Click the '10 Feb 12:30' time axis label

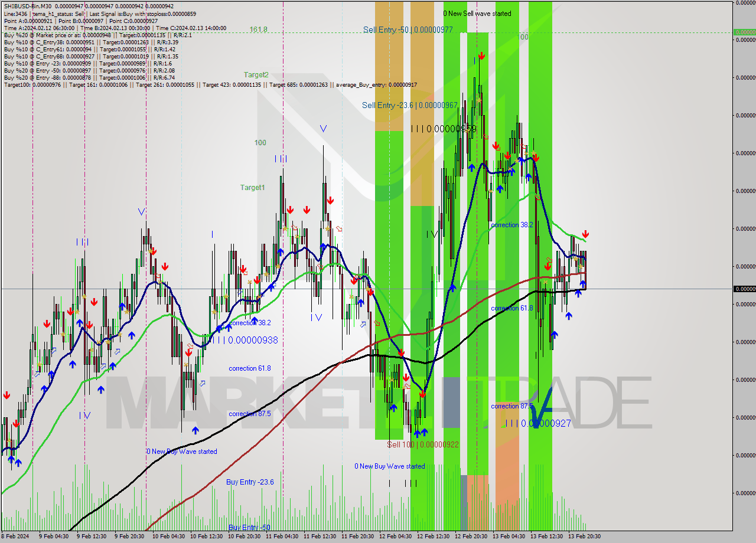pyautogui.click(x=206, y=537)
